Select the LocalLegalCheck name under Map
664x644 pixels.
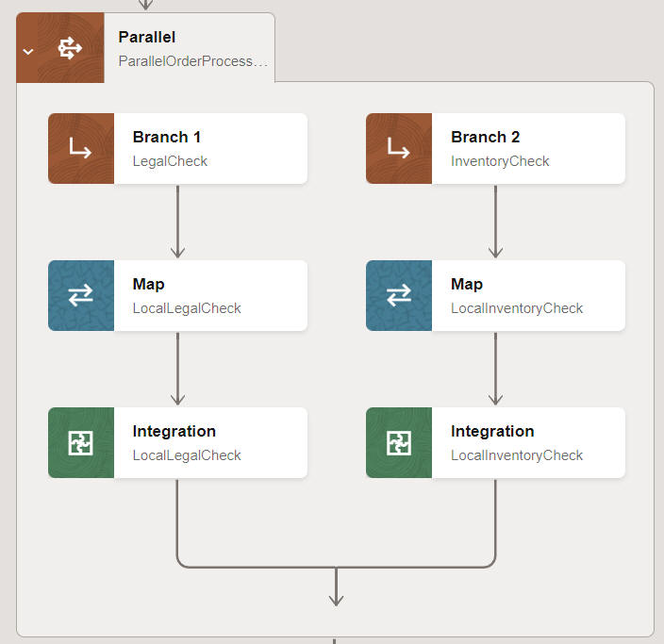coord(187,308)
